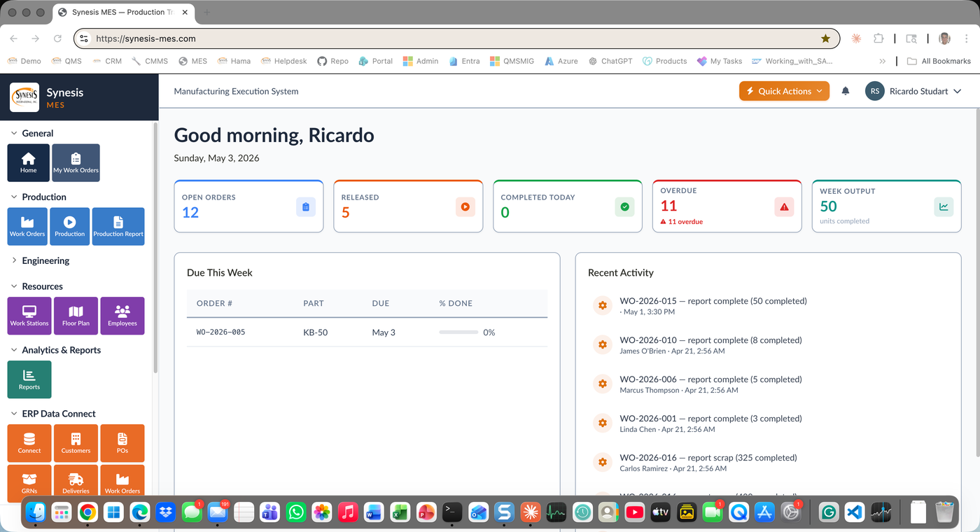This screenshot has width=980, height=532.
Task: Open Terminal from the dock
Action: [x=452, y=512]
